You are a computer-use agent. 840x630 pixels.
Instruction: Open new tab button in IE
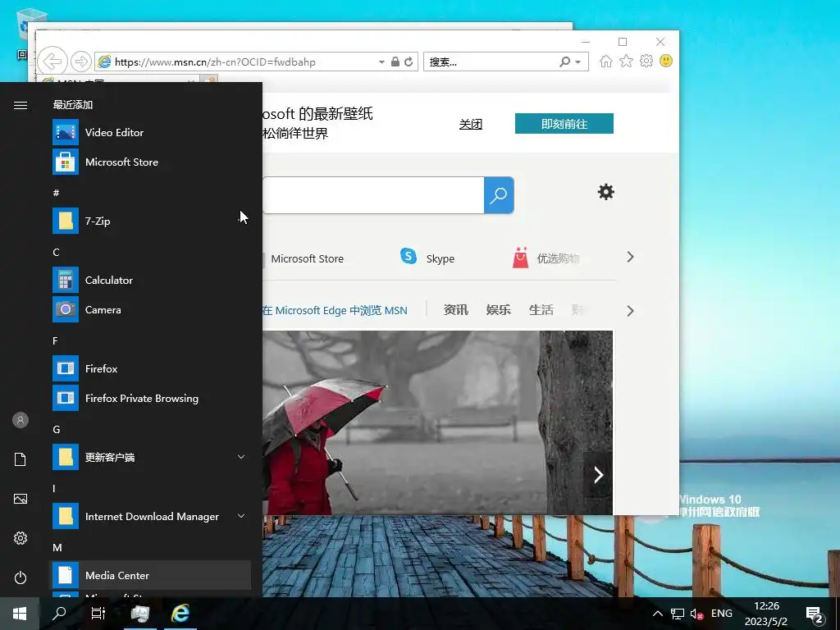(209, 80)
